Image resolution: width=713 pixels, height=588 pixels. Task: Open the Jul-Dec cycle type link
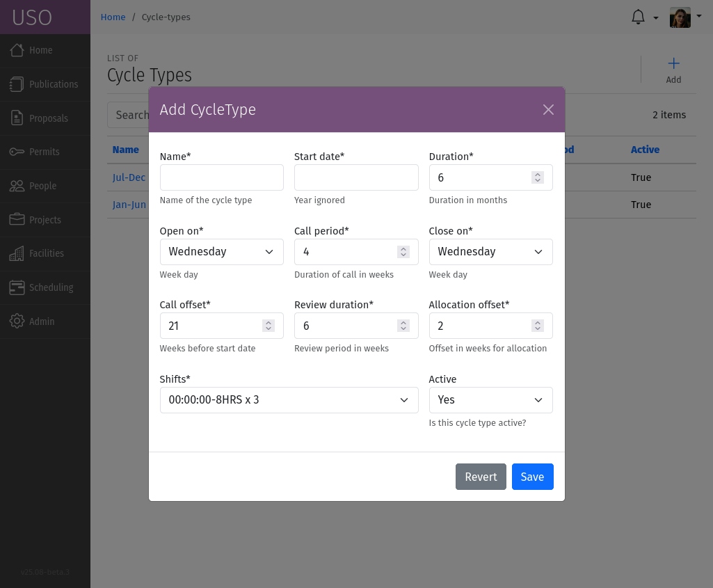[x=129, y=177]
